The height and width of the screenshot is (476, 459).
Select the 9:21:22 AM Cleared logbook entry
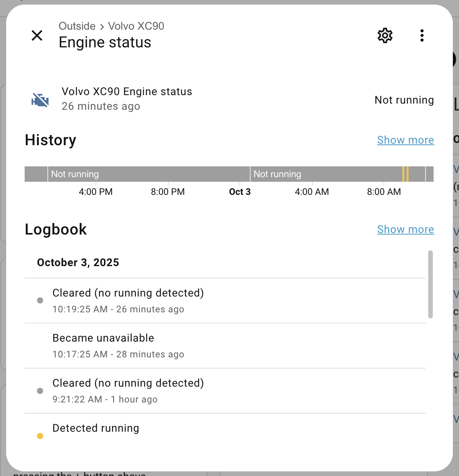128,391
